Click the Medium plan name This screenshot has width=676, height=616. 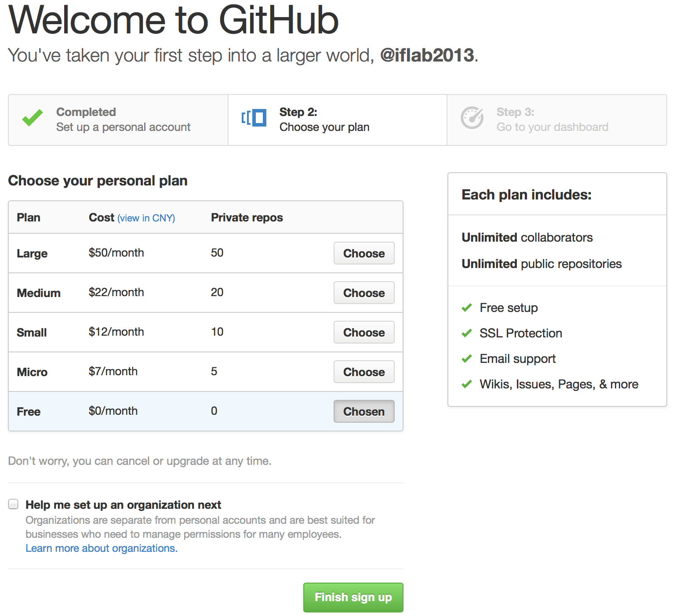(x=39, y=293)
